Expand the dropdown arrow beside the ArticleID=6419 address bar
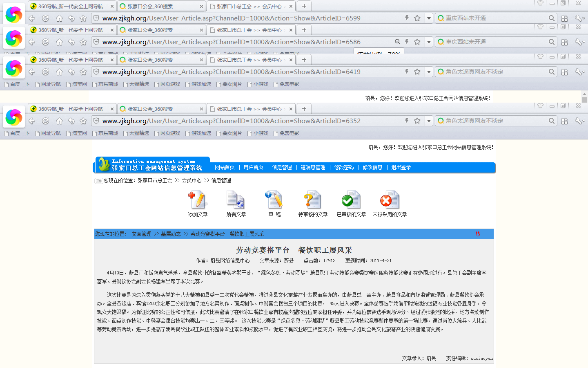This screenshot has width=588, height=368. (x=429, y=72)
